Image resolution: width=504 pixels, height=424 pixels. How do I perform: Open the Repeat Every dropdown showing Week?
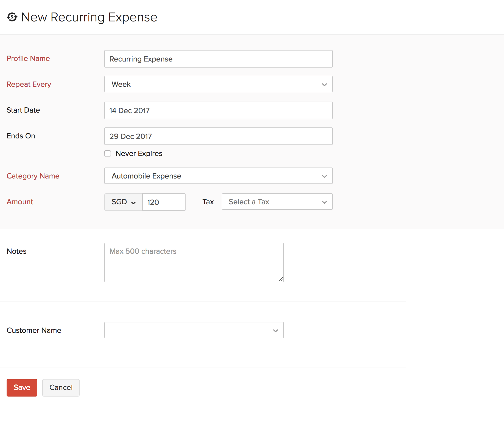pyautogui.click(x=218, y=84)
